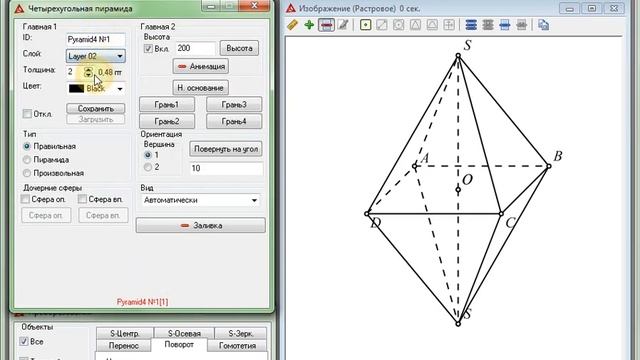Select 'Правильная' pyramid type radio button
Screen dimensions: 640x360
[x=27, y=146]
